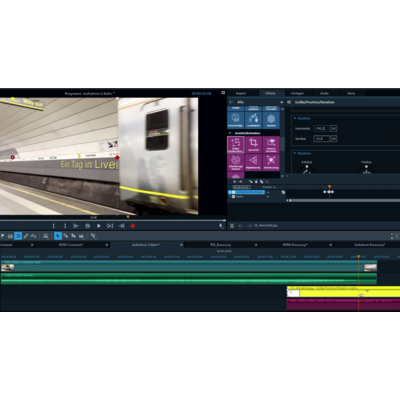400x400 pixels.
Task: Click the skip-to-end arrow in transport
Action: [122, 226]
